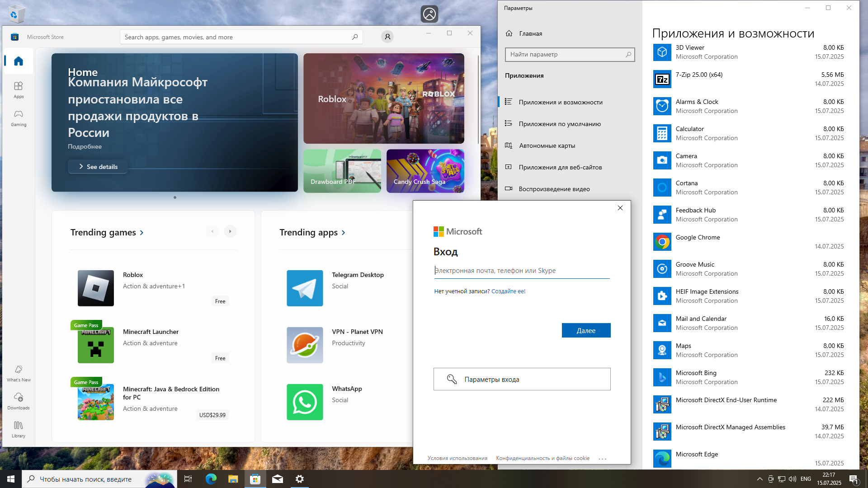This screenshot has width=868, height=488.
Task: Click the email, phone or Skype field
Action: click(x=522, y=271)
